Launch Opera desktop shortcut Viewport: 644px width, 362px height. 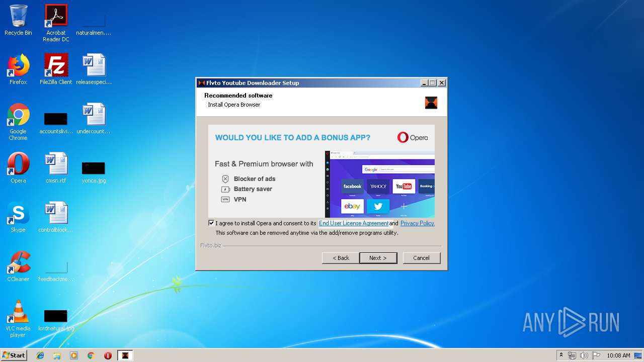[18, 168]
